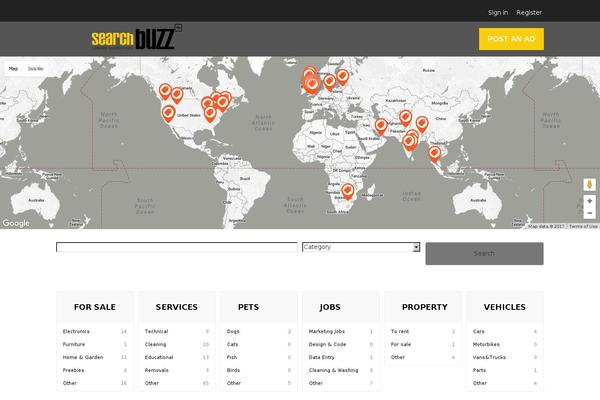Open the PETS category heading

(x=248, y=307)
